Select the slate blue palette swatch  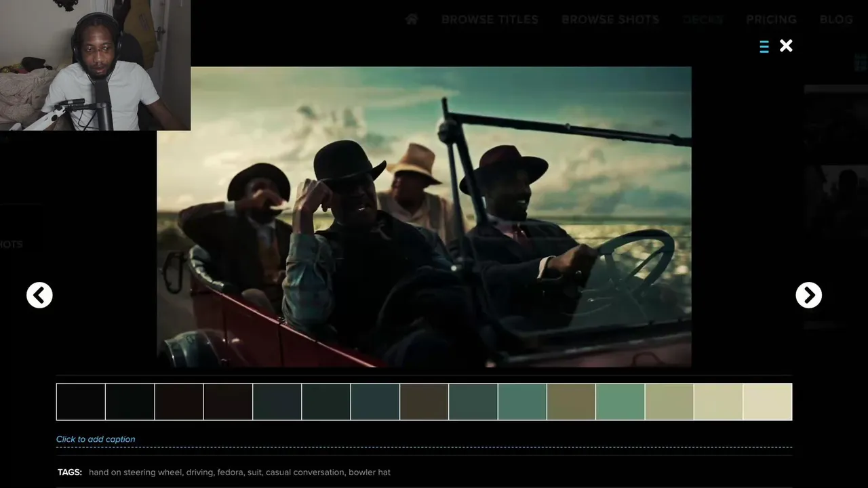pos(375,402)
